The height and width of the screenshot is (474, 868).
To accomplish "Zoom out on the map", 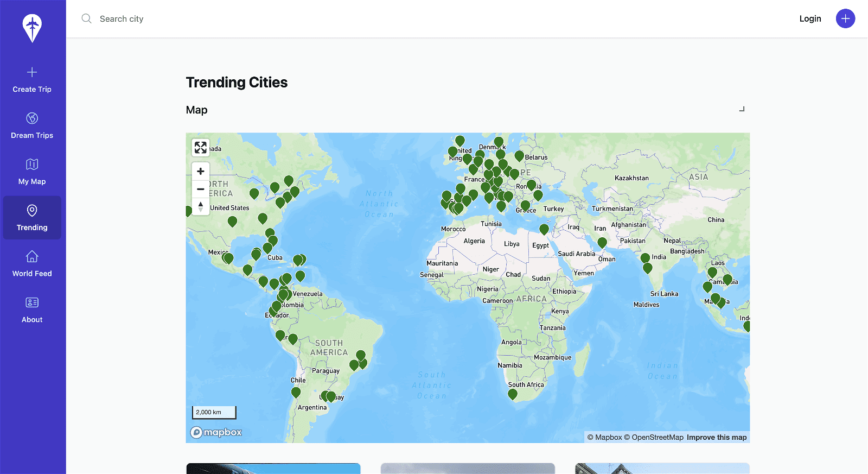I will click(201, 189).
